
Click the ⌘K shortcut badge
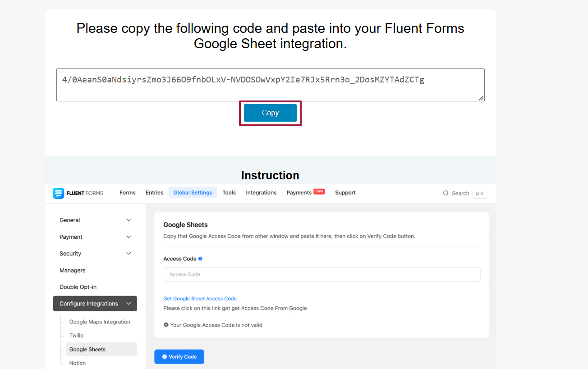(x=479, y=194)
